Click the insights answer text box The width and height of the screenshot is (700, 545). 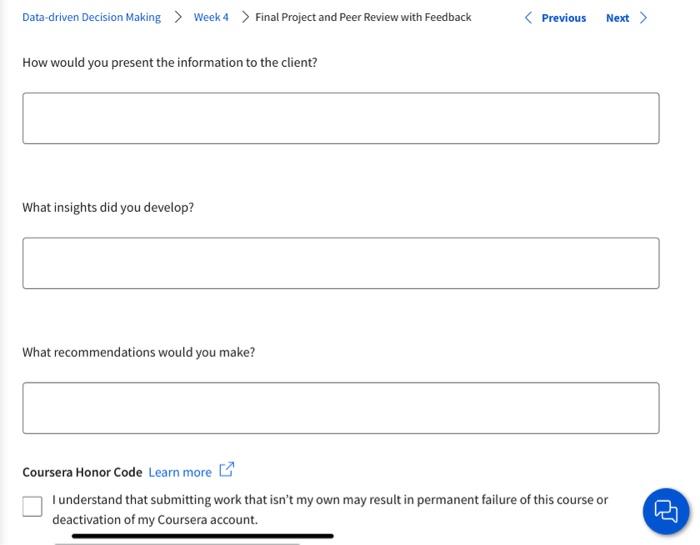pyautogui.click(x=341, y=263)
